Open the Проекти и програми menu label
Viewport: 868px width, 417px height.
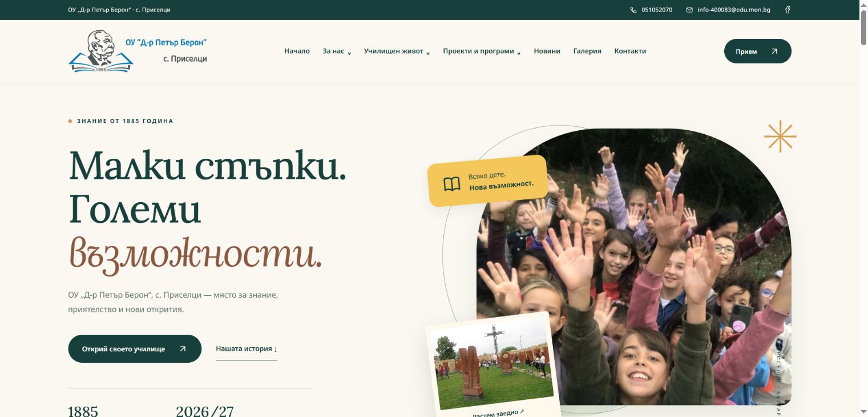(x=478, y=51)
